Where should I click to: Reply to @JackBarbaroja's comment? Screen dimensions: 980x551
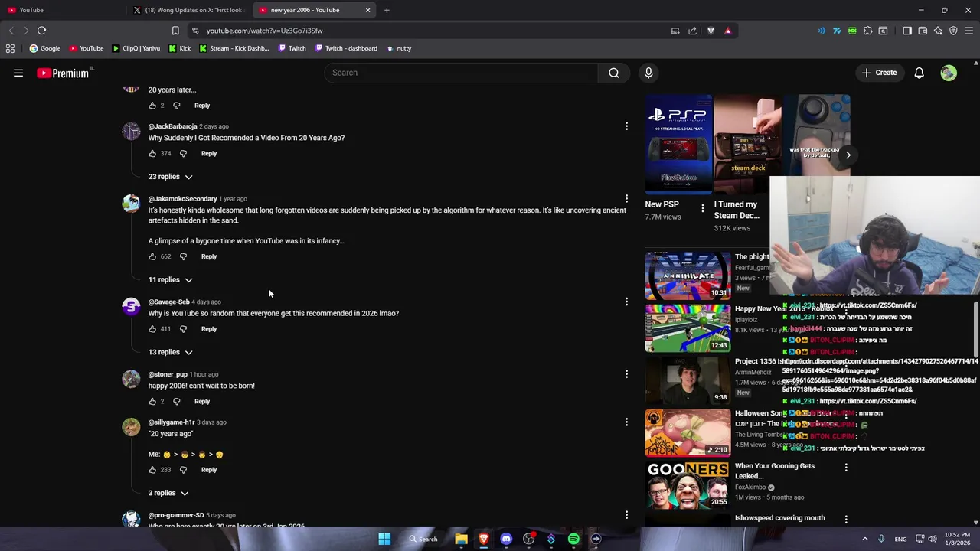[x=209, y=153]
